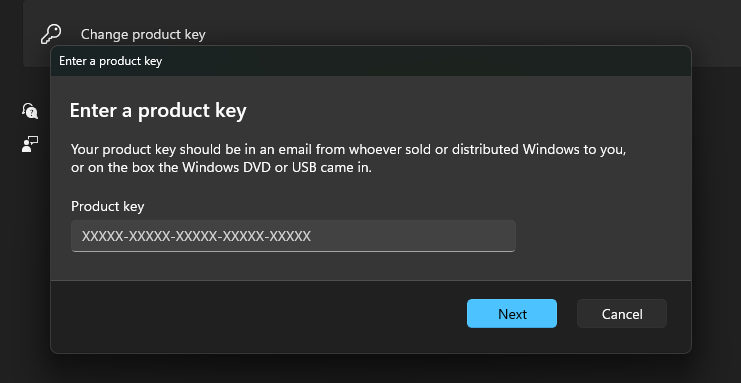Click the Product key input field
This screenshot has height=383, width=741.
tap(293, 236)
